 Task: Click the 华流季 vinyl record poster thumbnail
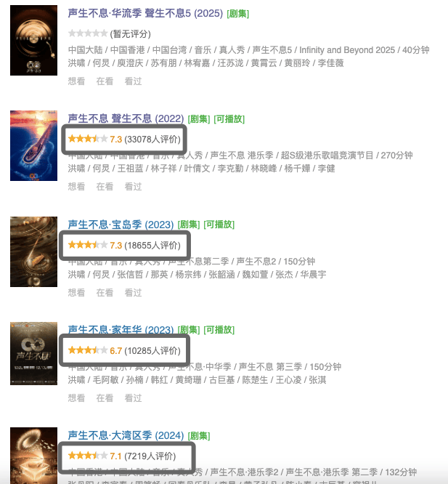pos(33,40)
